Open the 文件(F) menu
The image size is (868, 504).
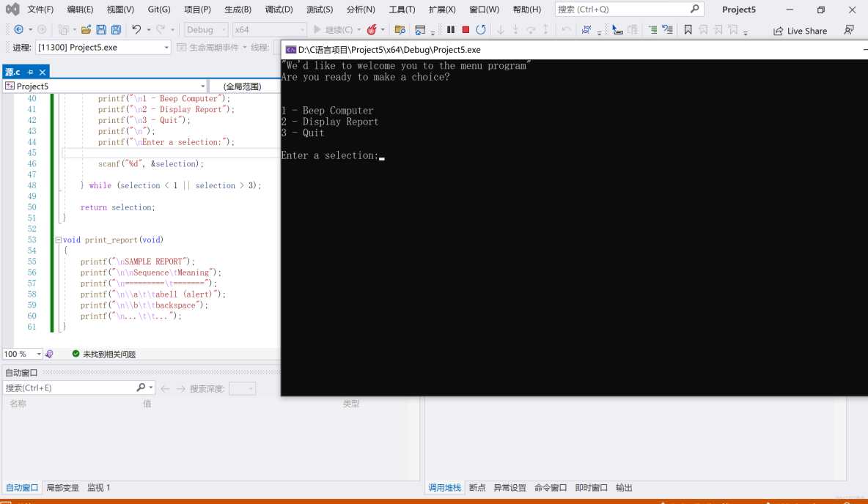pyautogui.click(x=40, y=10)
